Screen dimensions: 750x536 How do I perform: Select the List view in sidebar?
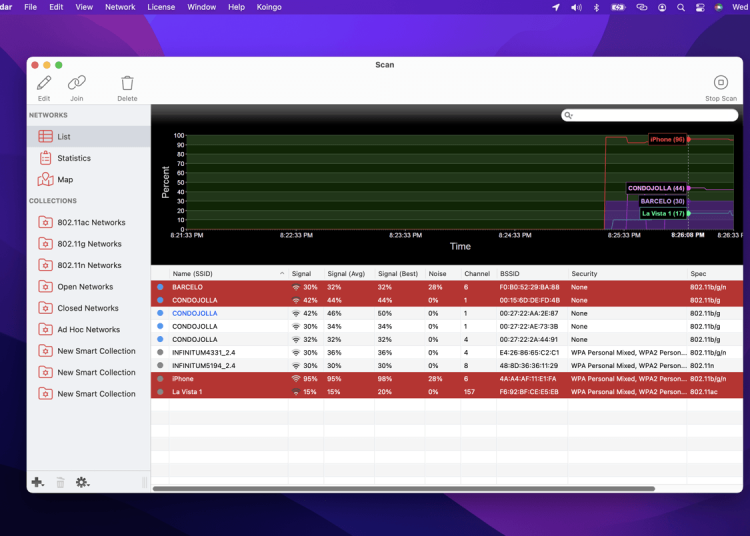63,137
